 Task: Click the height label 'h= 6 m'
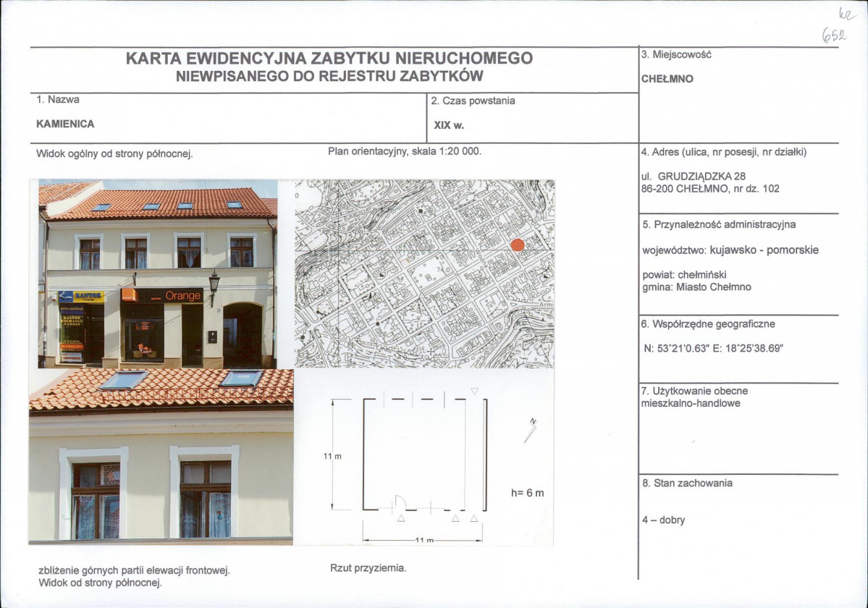[527, 493]
